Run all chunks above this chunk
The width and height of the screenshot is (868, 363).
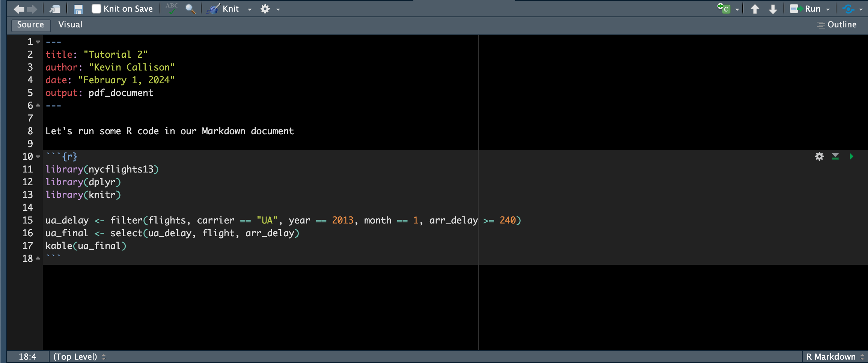click(835, 156)
